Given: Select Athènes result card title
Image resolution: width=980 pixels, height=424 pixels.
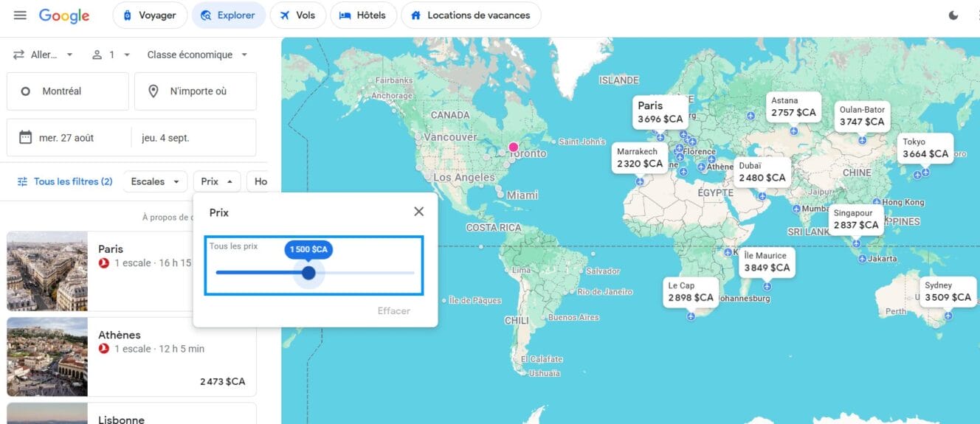Looking at the screenshot, I should pyautogui.click(x=120, y=335).
